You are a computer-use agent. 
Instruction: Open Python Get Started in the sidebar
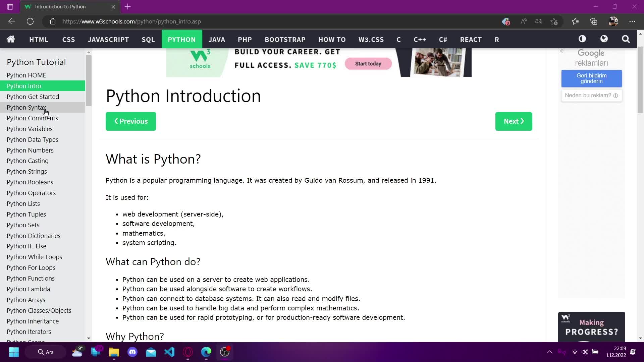[43, 97]
